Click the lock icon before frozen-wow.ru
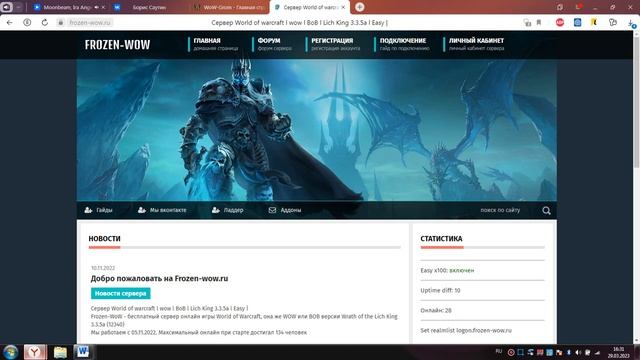Screen dimensions: 640x360 pos(60,22)
